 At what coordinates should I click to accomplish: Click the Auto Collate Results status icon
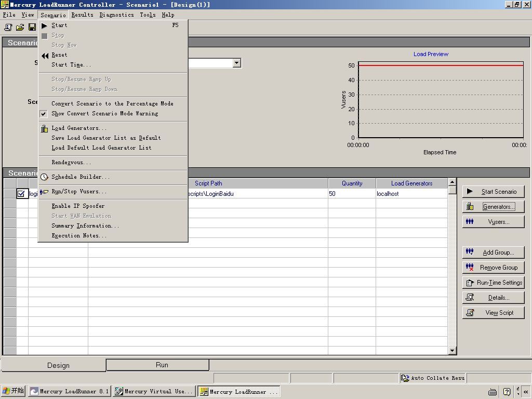405,378
